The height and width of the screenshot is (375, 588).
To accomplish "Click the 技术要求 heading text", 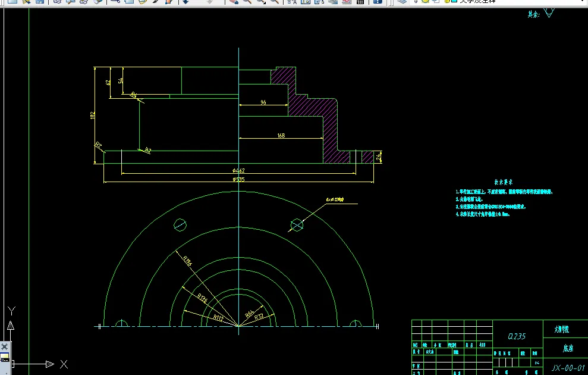I will coord(503,182).
